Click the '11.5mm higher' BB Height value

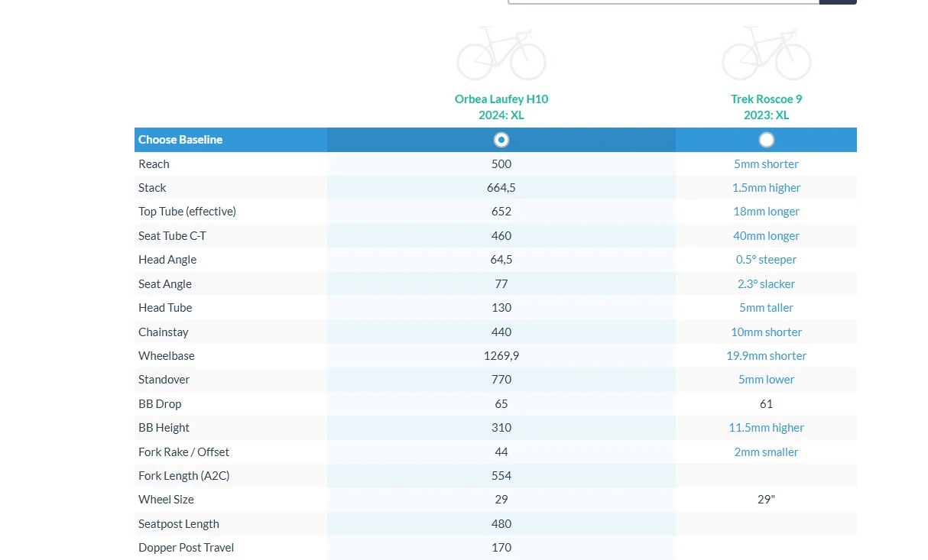point(766,428)
